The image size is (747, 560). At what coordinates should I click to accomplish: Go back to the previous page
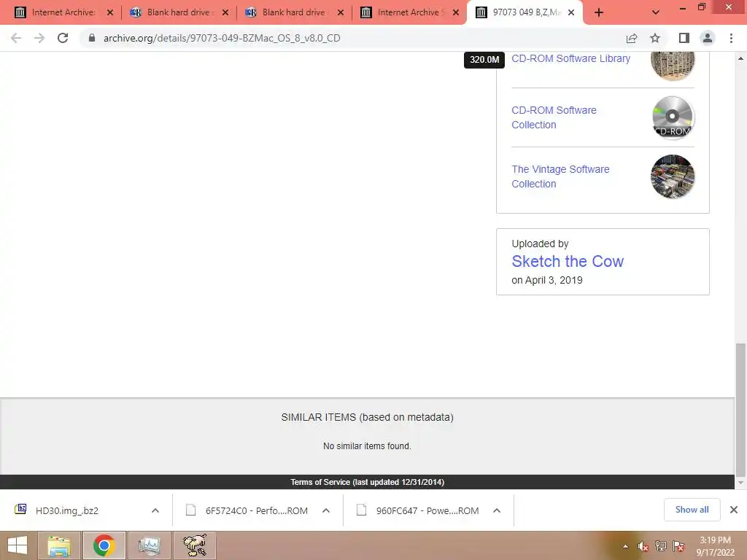point(16,38)
